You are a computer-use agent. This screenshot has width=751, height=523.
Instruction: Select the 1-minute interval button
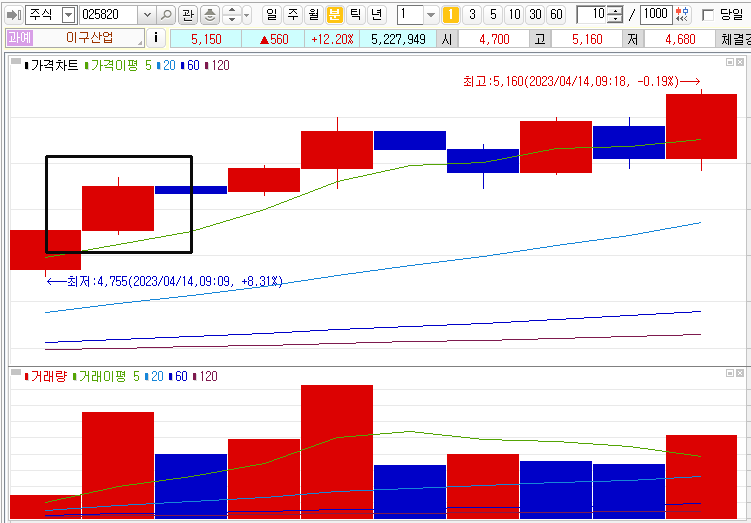coord(450,15)
